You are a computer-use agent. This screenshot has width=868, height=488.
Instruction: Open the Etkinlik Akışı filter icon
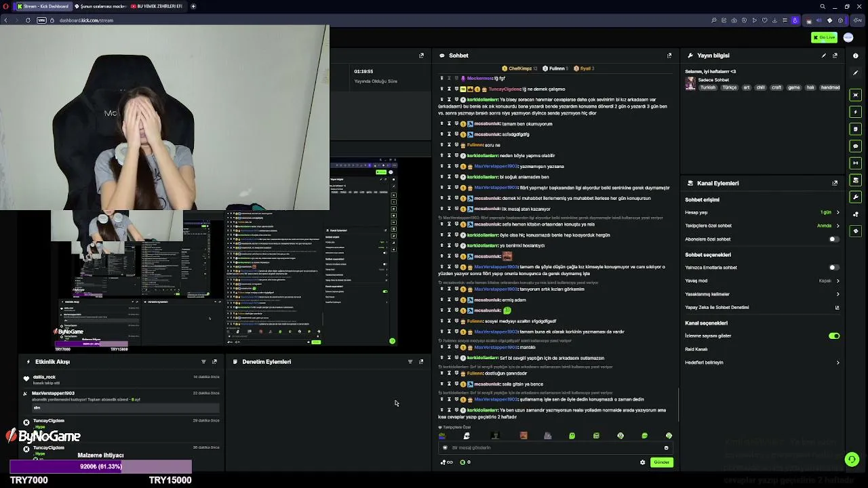tap(203, 362)
